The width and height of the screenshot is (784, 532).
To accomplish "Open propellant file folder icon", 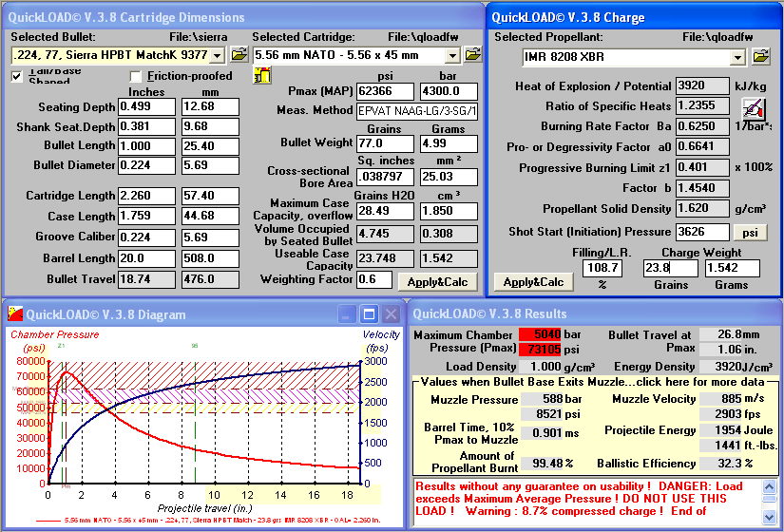I will pyautogui.click(x=760, y=57).
